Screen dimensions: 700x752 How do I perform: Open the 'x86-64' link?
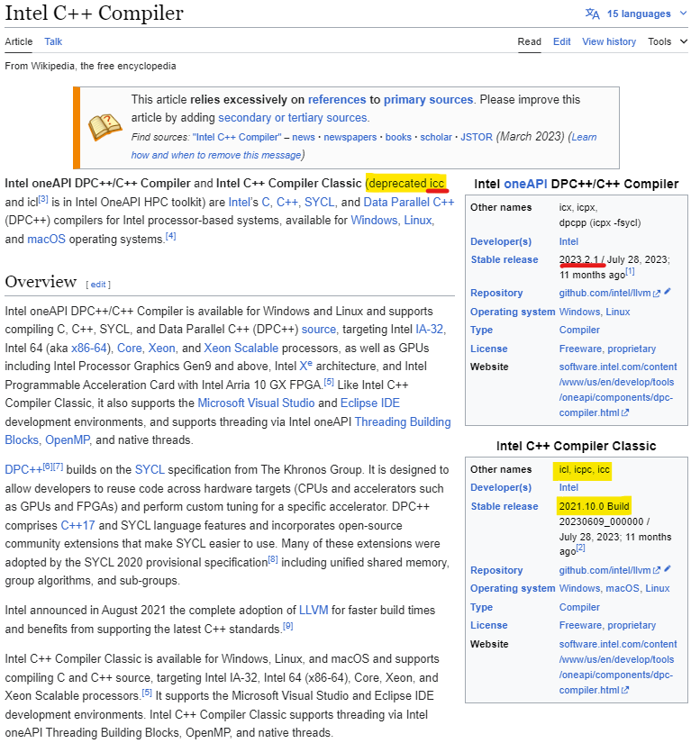coord(89,349)
